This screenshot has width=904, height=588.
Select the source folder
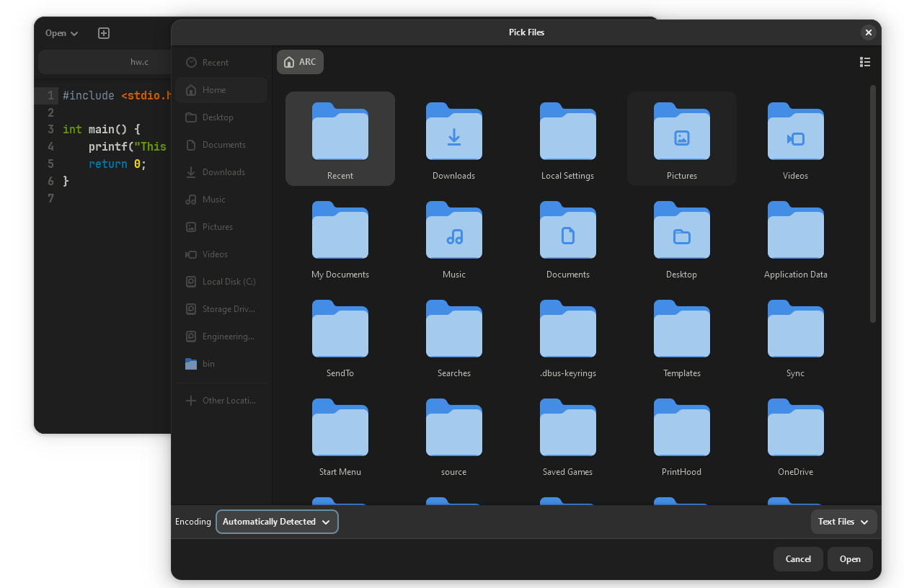point(454,435)
